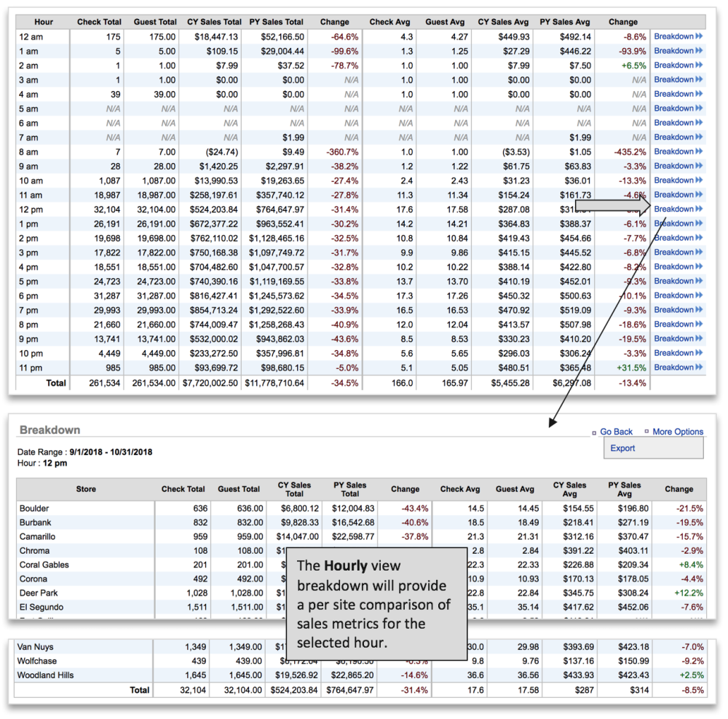Open Breakdown for the 10 pm row
Image resolution: width=728 pixels, height=719 pixels.
pos(678,353)
